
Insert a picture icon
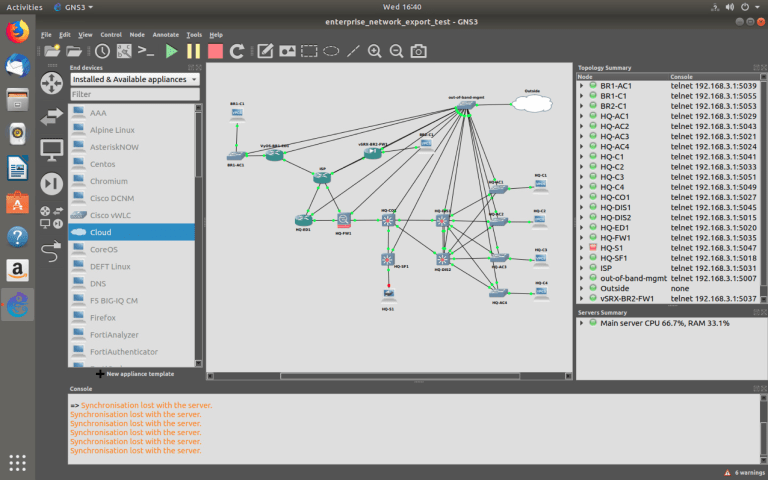coord(287,51)
